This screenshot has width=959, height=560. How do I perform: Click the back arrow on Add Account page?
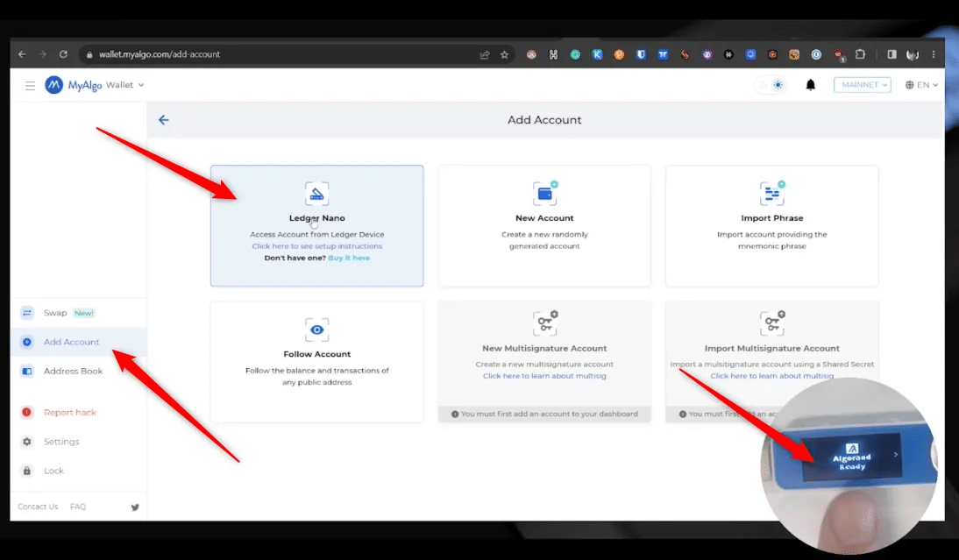[163, 119]
